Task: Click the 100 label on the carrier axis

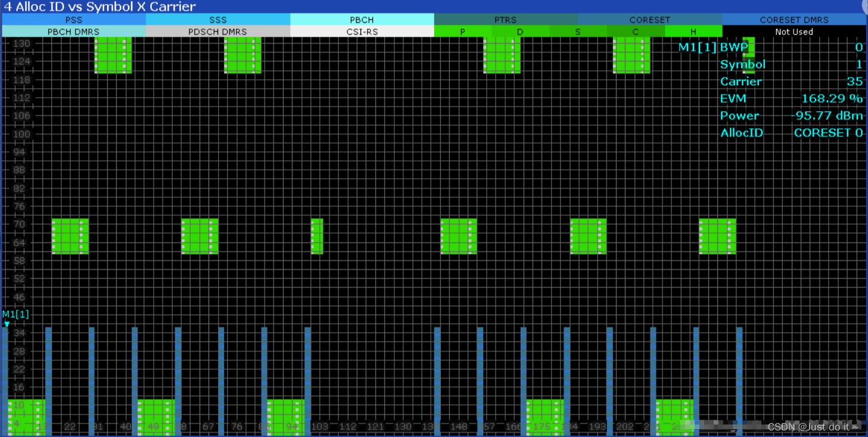Action: pos(21,134)
